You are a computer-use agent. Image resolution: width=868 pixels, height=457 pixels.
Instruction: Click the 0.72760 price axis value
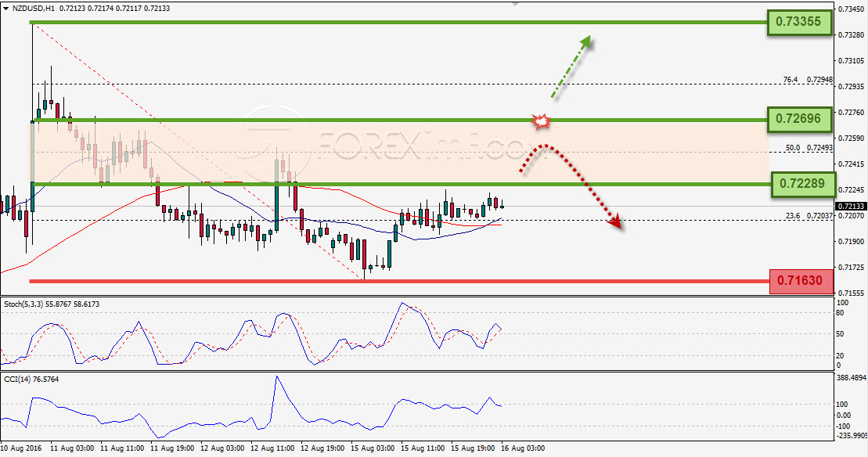tap(852, 113)
